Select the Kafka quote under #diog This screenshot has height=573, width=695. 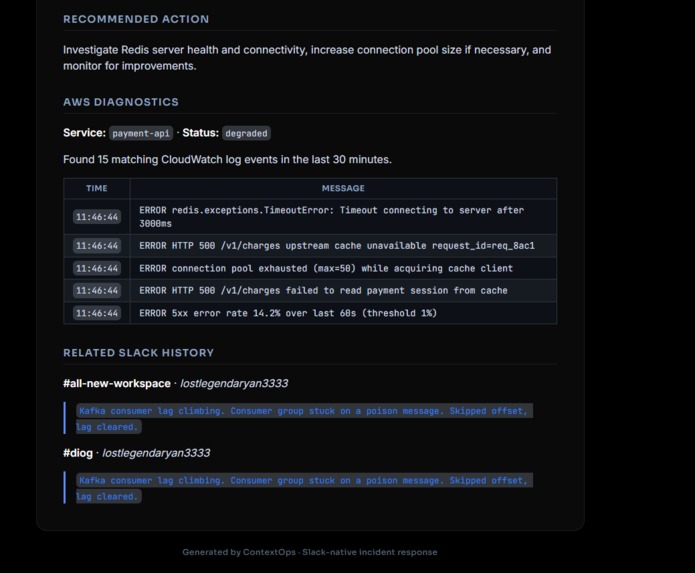304,488
